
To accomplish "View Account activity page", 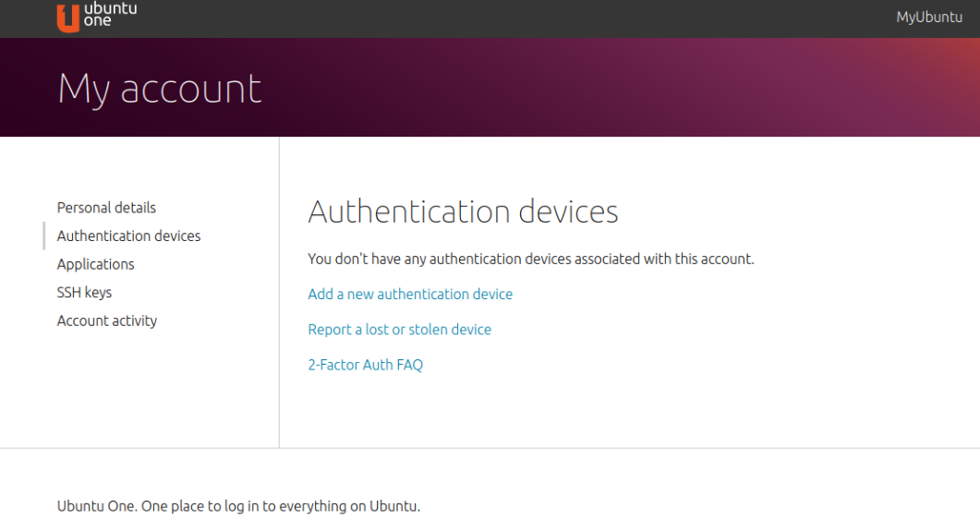I will [x=107, y=320].
